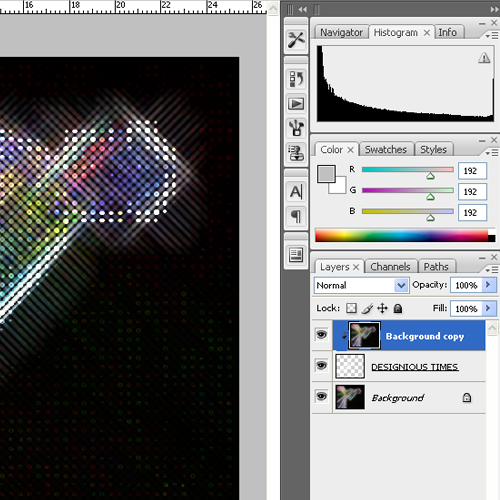The image size is (500, 500).
Task: Click the foreground color swatch
Action: (326, 174)
